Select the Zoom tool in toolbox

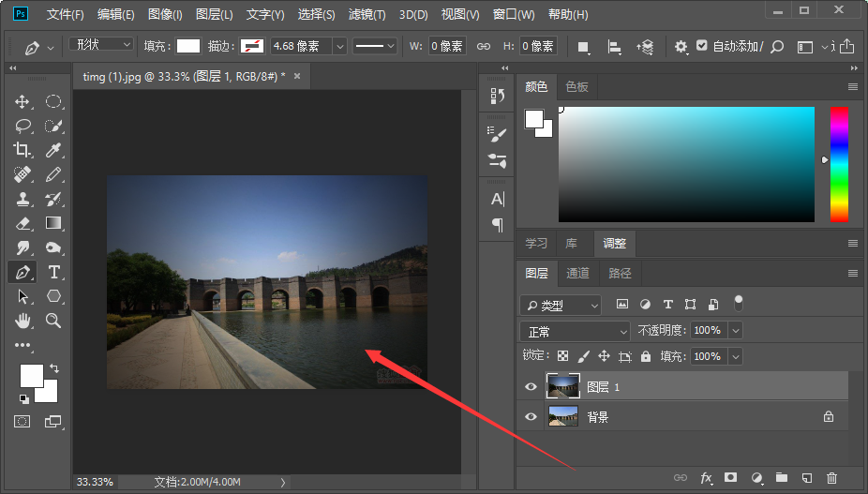[54, 321]
